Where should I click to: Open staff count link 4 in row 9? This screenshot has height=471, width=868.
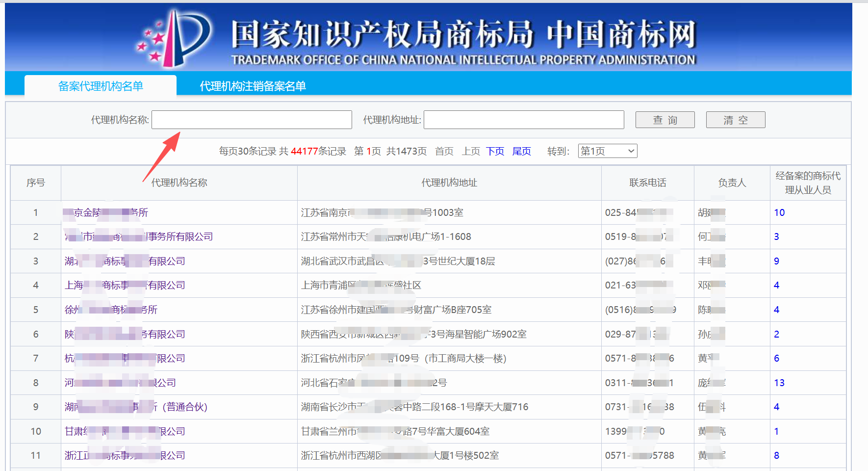[x=776, y=407]
